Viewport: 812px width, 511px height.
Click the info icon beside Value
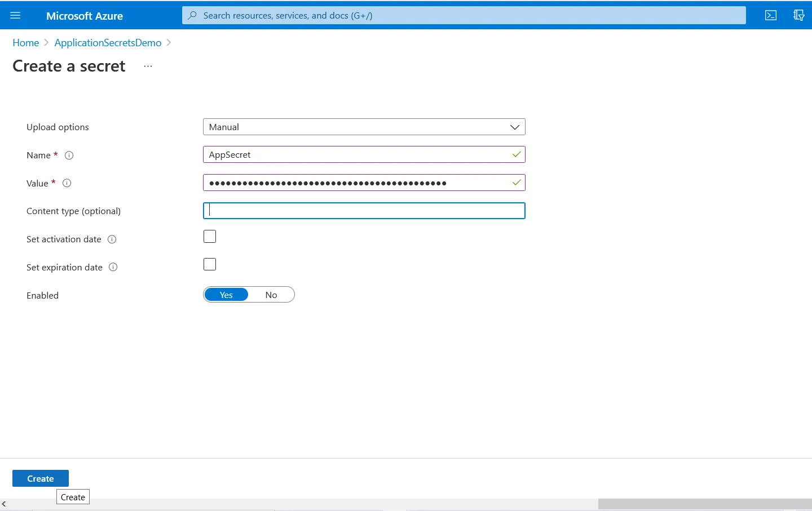pyautogui.click(x=67, y=183)
